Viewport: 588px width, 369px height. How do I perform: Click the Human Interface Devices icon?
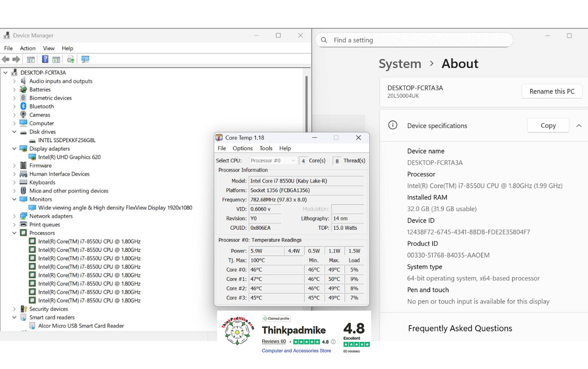23,174
